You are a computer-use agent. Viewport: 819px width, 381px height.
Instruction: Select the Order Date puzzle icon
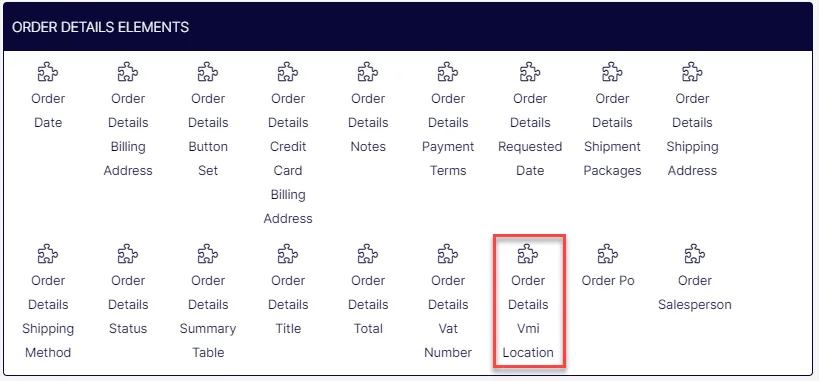tap(48, 72)
